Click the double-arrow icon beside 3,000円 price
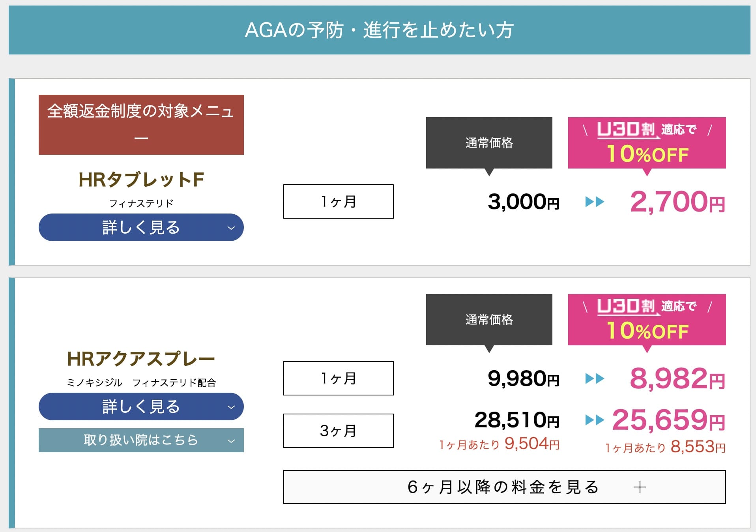756x532 pixels. [595, 202]
